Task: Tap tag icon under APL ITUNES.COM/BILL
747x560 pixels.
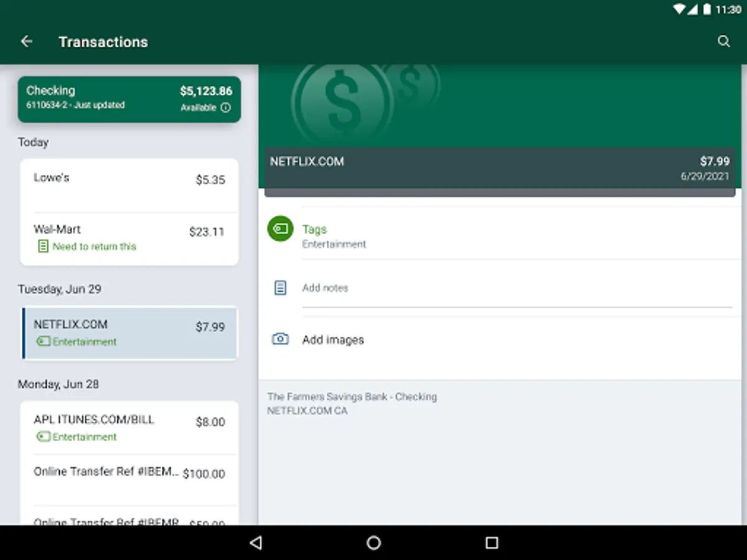Action: 43,437
